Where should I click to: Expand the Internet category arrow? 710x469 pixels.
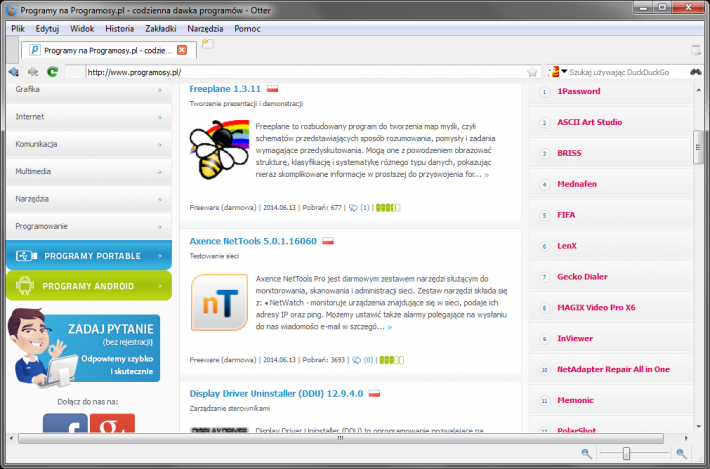(160, 117)
